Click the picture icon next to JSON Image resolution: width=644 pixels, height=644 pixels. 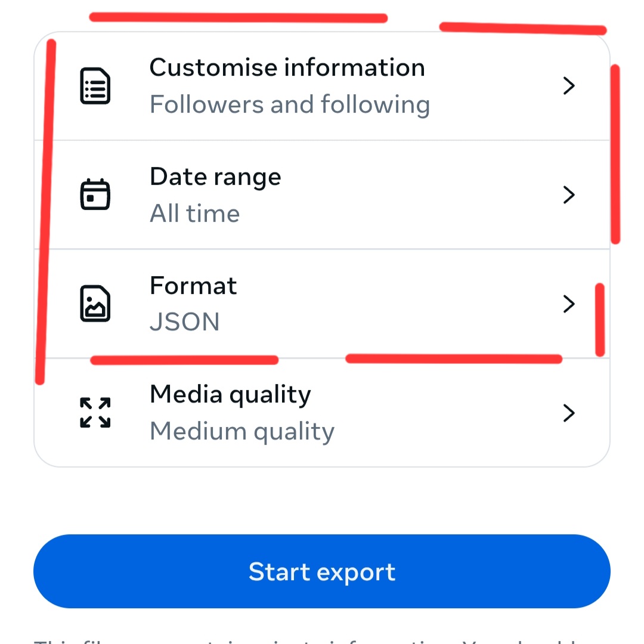94,303
